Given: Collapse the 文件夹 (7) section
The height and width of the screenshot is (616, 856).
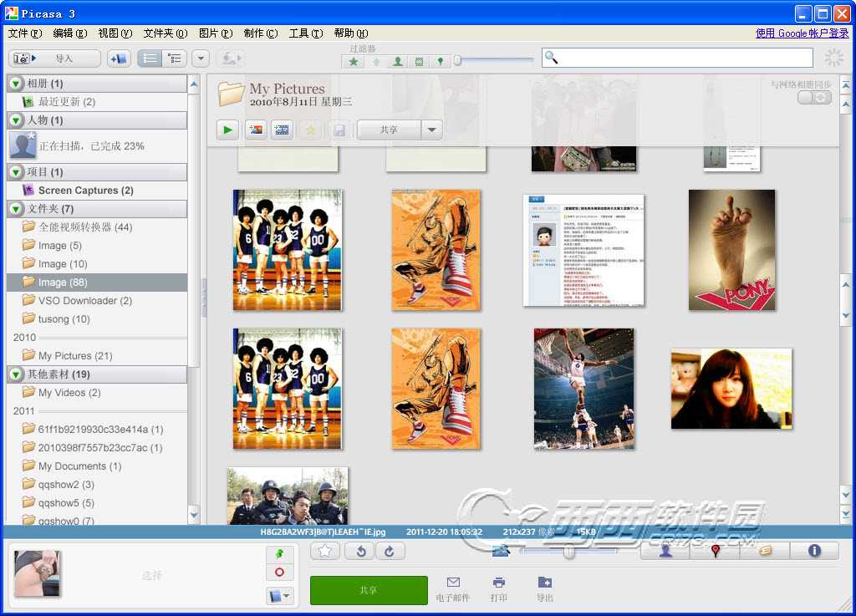Looking at the screenshot, I should tap(16, 208).
